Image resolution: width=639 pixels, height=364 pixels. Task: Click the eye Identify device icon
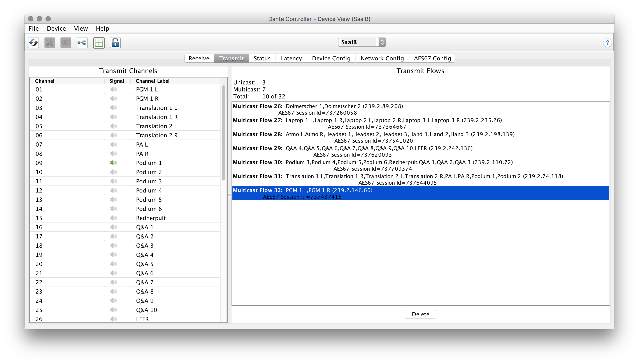click(66, 43)
